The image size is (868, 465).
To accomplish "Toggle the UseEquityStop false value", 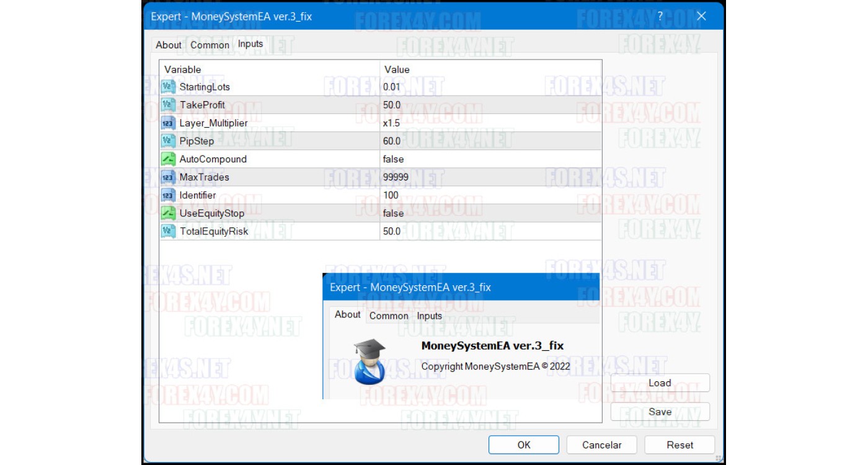I will point(490,213).
